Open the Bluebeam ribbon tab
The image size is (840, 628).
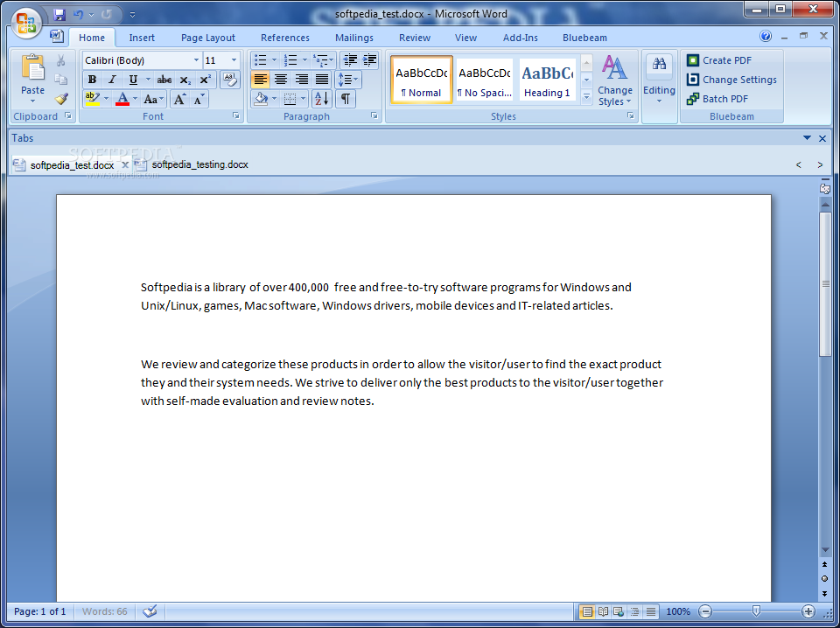point(585,38)
